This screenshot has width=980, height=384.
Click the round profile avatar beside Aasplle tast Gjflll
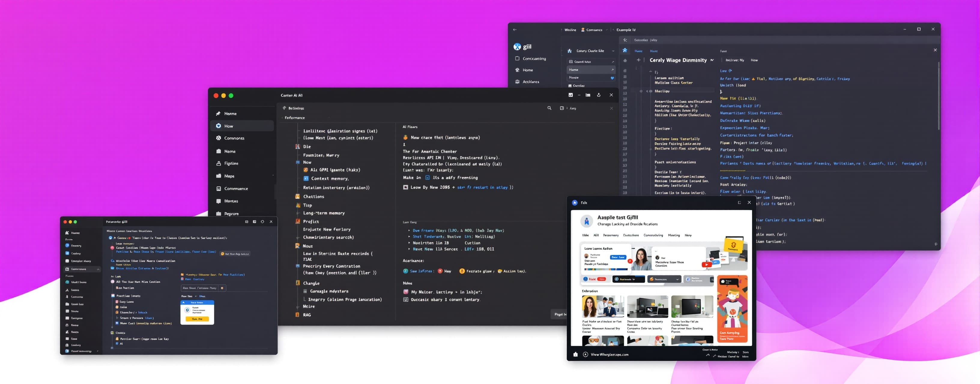(587, 221)
